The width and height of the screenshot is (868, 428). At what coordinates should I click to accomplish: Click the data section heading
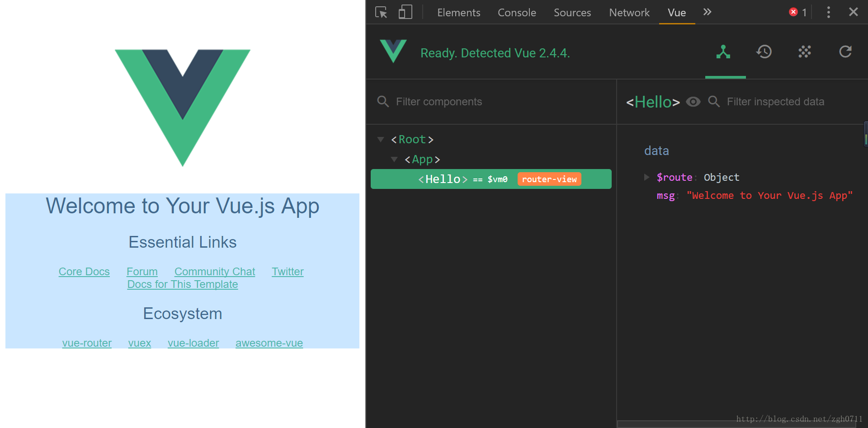click(x=656, y=151)
